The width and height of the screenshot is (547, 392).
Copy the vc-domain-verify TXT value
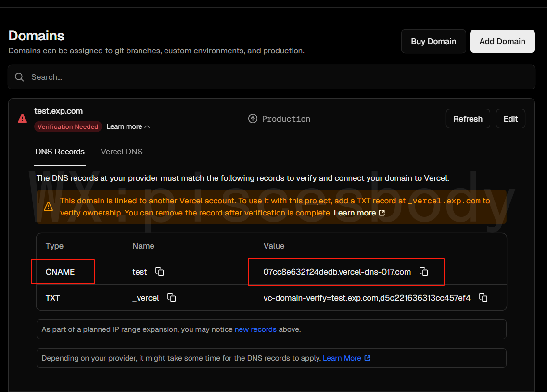coord(483,298)
